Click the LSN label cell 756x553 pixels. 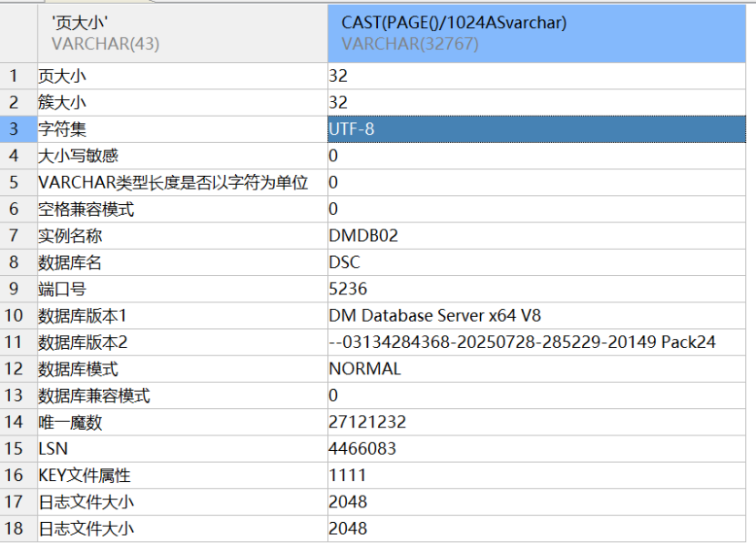pyautogui.click(x=183, y=449)
